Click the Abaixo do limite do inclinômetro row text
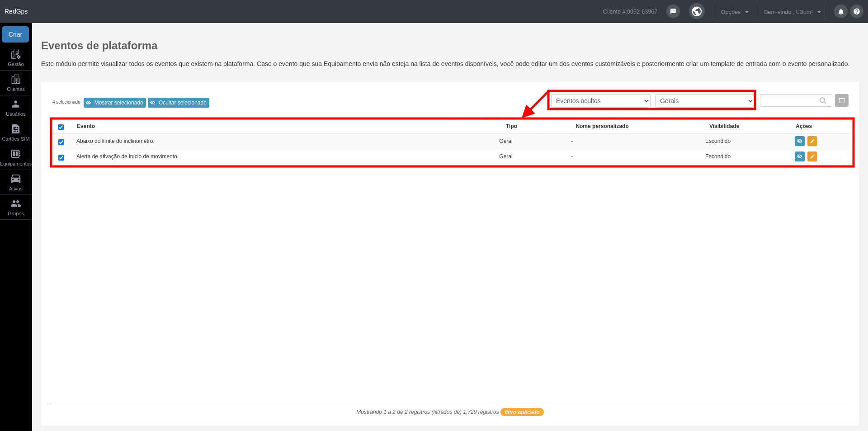The image size is (868, 431). (x=115, y=141)
